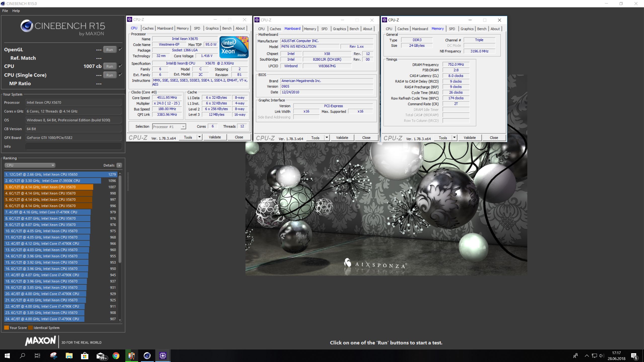Click Validate in first CPU-Z window

[215, 137]
